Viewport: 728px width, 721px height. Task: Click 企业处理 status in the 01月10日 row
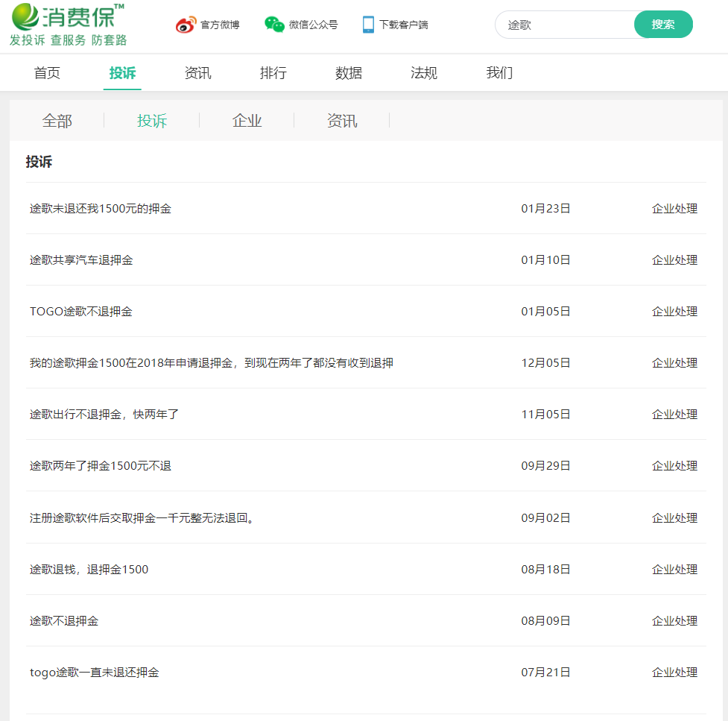674,260
